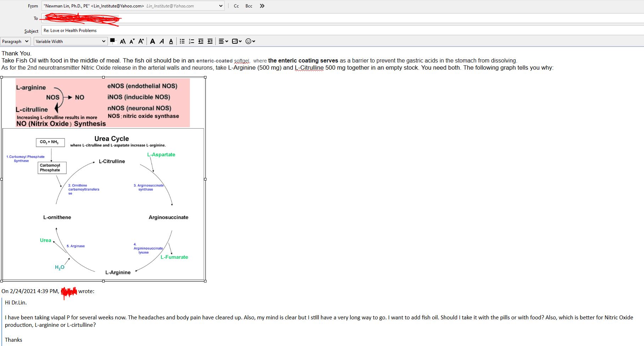Toggle bold text formatting

(153, 42)
